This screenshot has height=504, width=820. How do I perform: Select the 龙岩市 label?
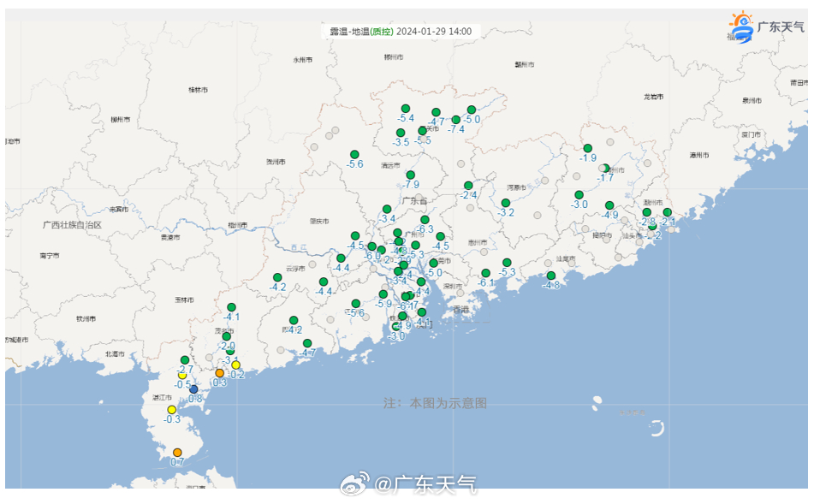click(x=654, y=97)
